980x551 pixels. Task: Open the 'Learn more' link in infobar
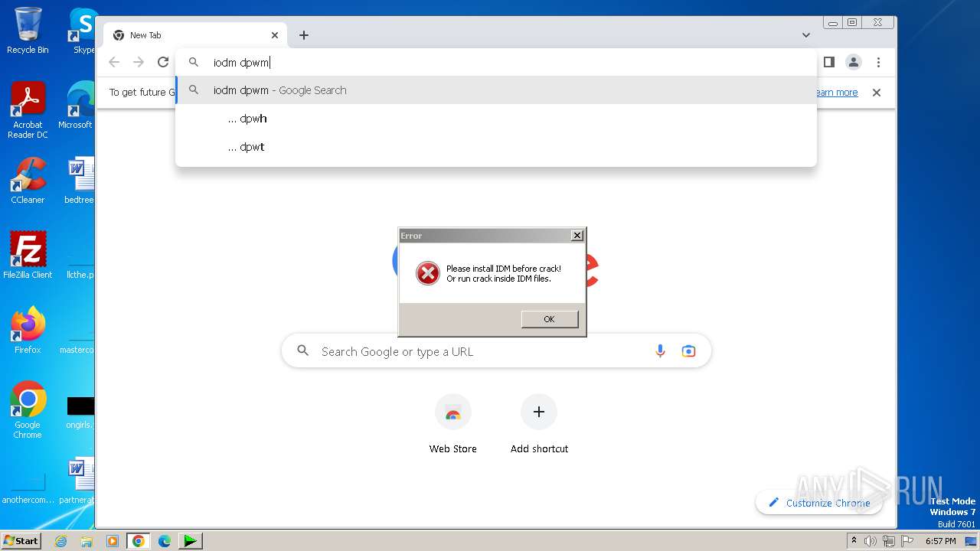[836, 93]
